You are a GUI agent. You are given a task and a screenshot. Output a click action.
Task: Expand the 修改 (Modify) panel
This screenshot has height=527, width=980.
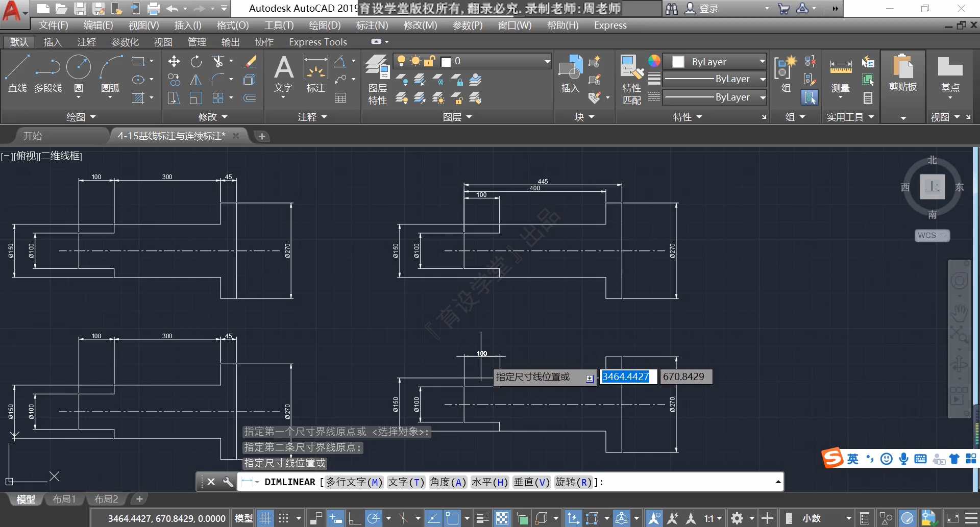[x=213, y=117]
